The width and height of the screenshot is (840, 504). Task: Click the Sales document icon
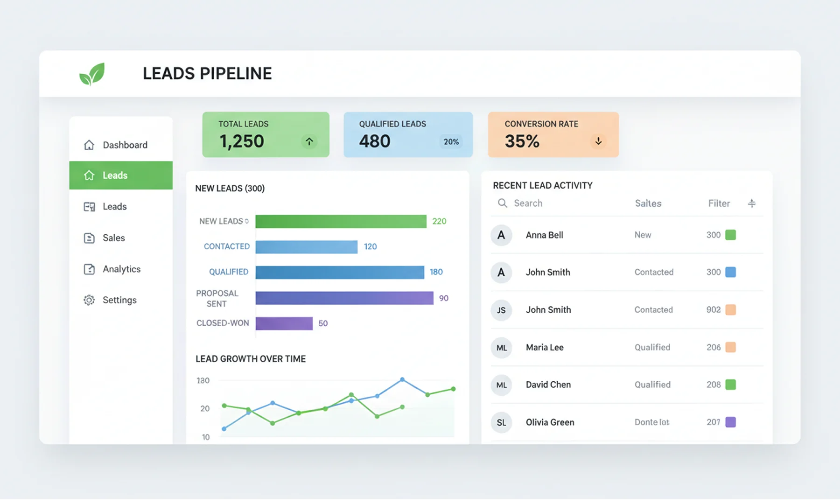point(89,238)
